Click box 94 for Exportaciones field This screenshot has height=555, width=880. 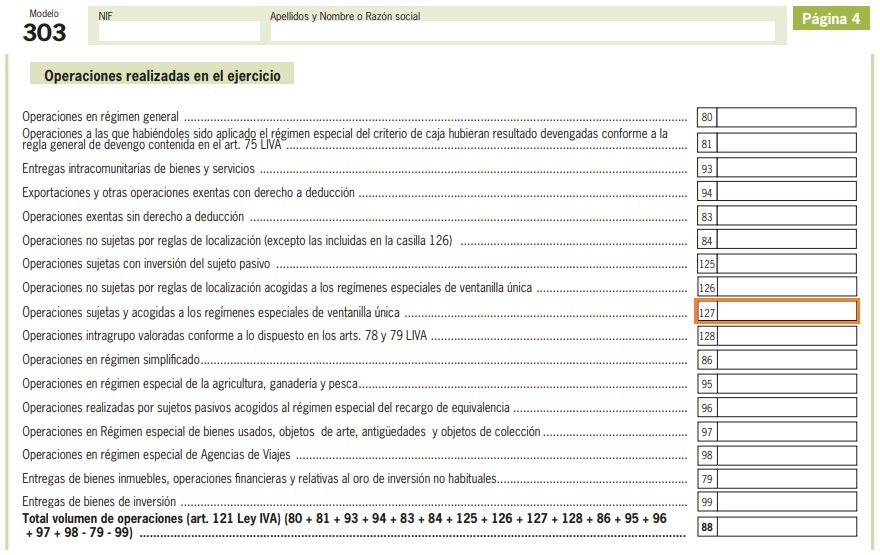786,192
